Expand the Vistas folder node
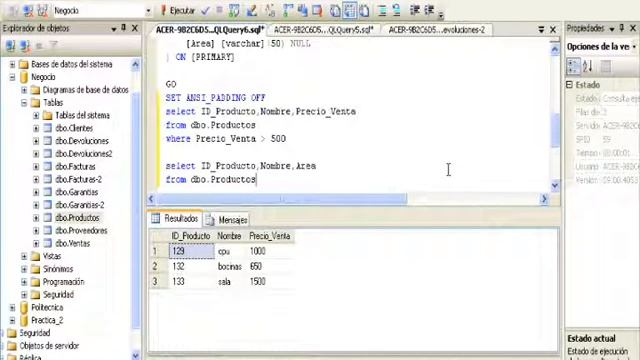This screenshot has width=640, height=360. (x=24, y=256)
